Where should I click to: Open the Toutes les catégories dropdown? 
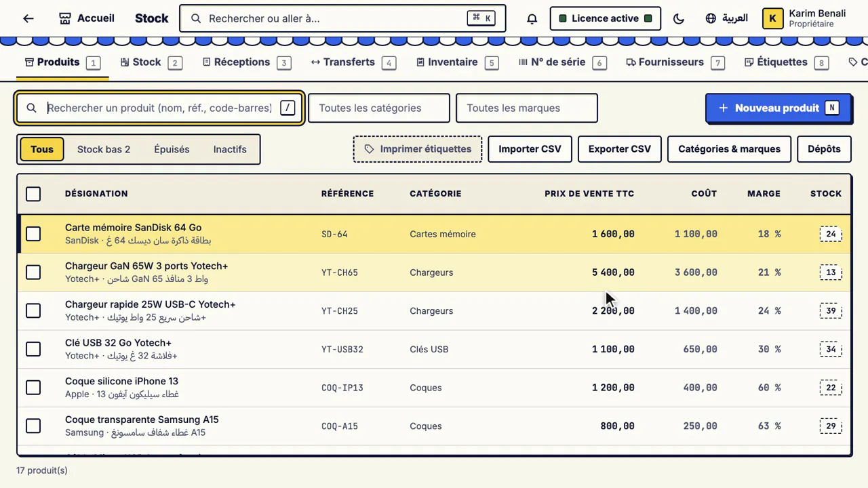pos(379,108)
